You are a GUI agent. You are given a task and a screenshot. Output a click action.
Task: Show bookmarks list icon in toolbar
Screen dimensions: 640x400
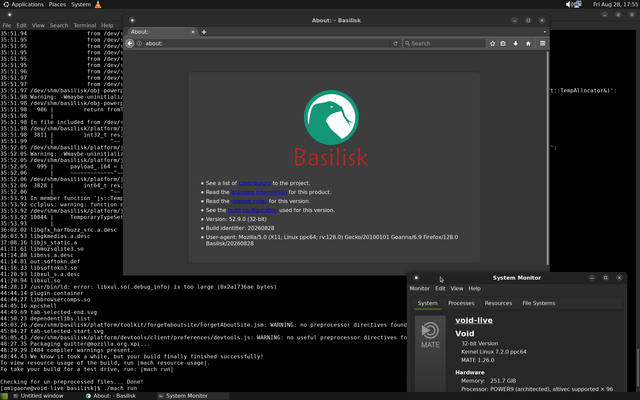click(503, 43)
